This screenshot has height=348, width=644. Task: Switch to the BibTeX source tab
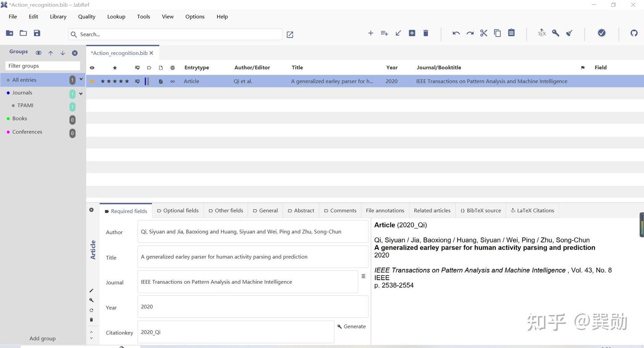click(x=480, y=210)
